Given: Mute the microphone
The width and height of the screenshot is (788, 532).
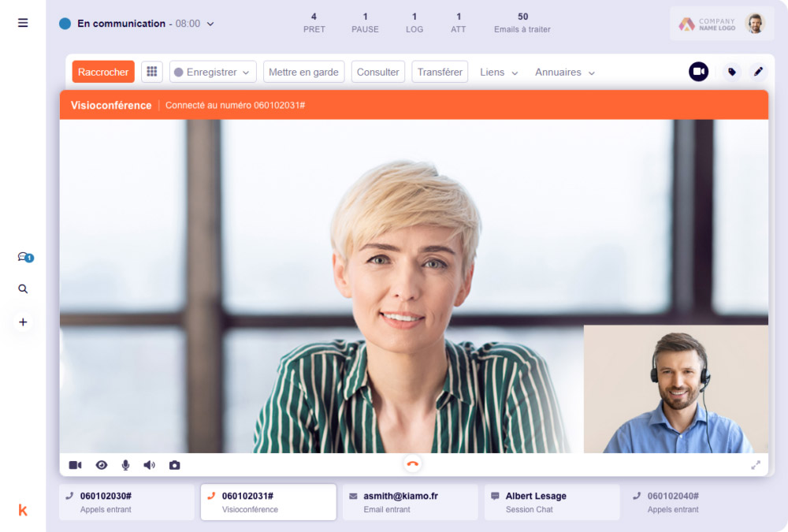Looking at the screenshot, I should point(125,465).
